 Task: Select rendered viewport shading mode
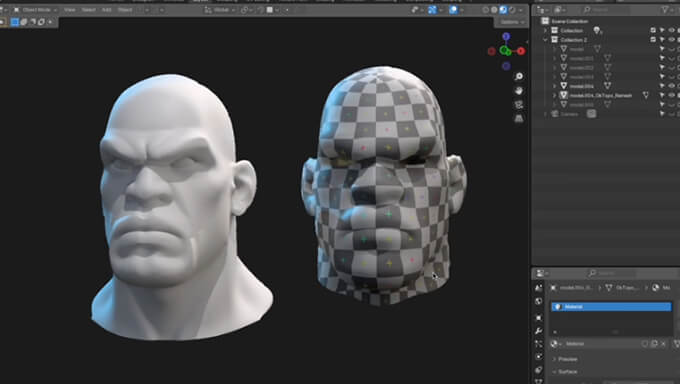pos(512,10)
